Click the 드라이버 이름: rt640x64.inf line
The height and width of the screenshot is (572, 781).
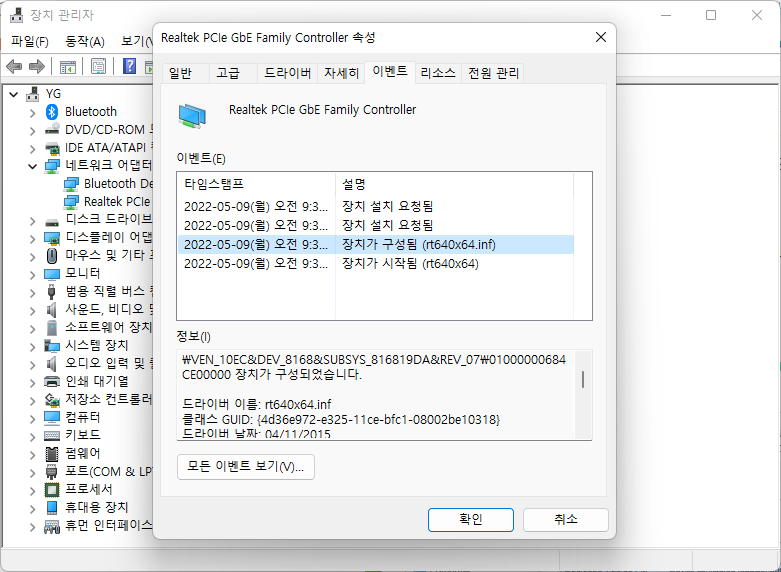[x=257, y=404]
